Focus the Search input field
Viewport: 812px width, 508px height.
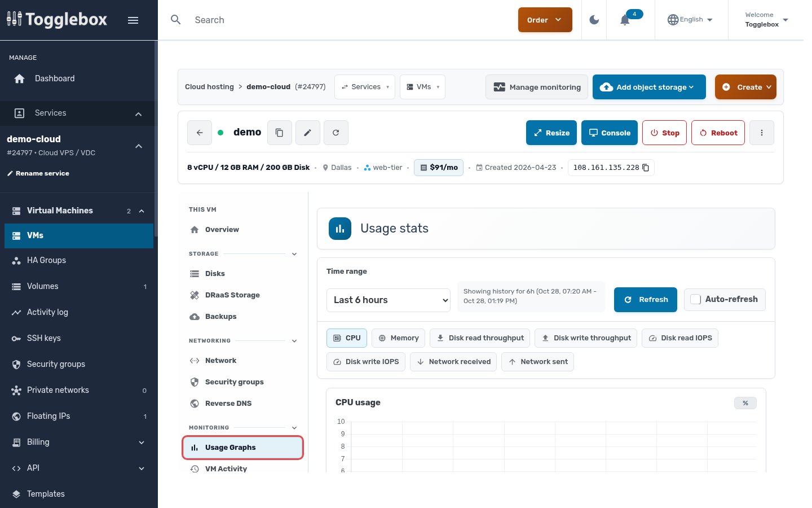point(350,20)
